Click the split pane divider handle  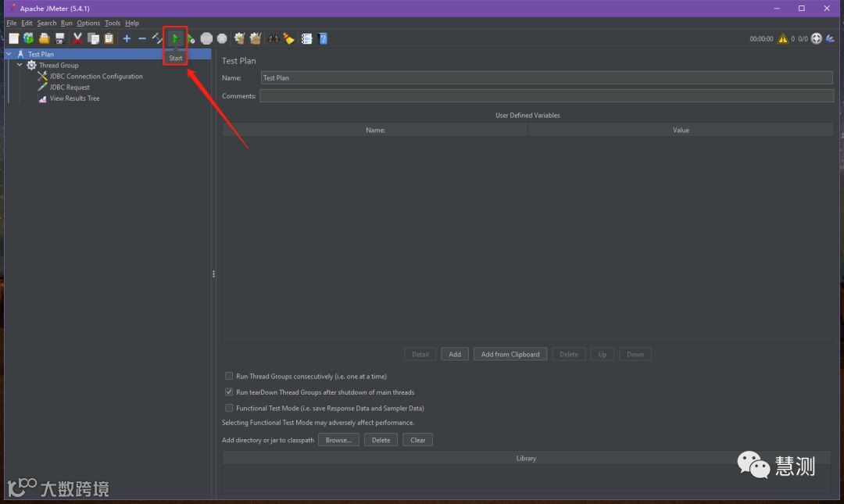[x=213, y=274]
